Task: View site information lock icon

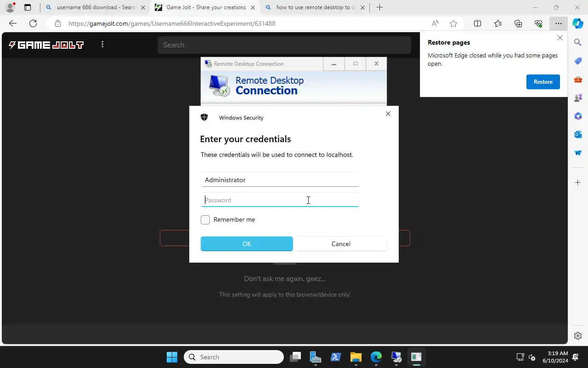Action: tap(57, 23)
